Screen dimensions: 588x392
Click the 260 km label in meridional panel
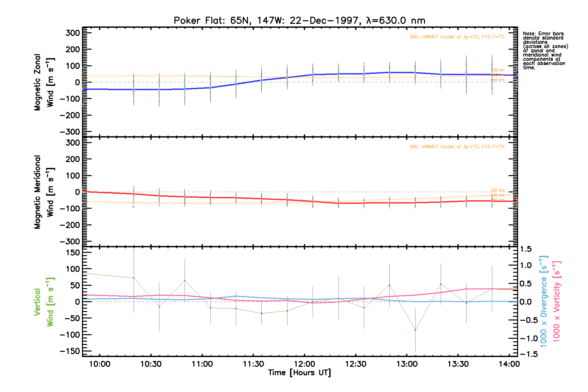498,200
